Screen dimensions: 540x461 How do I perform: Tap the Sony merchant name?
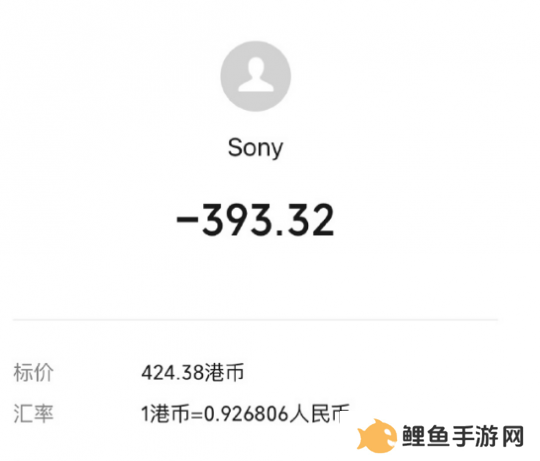[x=255, y=148]
